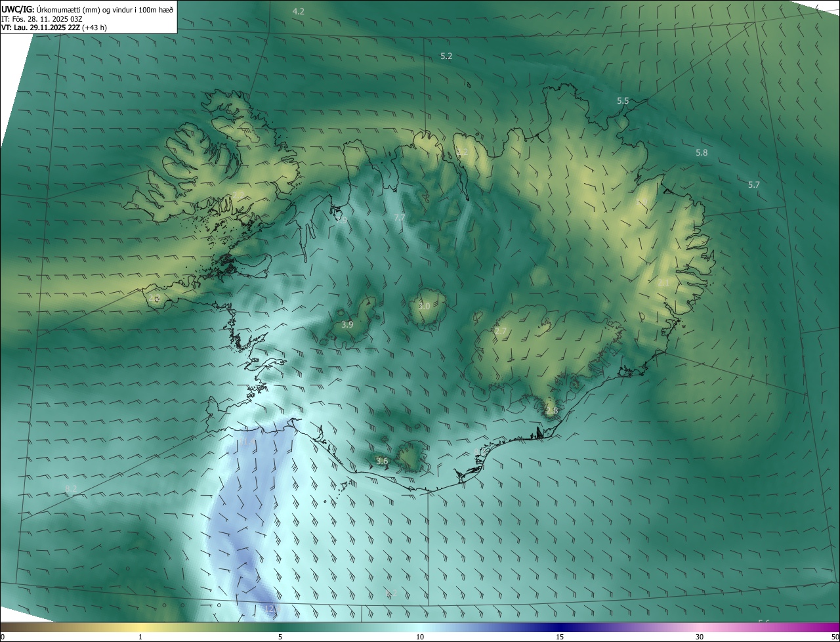Select the 7.7 value label in north Iceland
Viewport: 840px width, 642px height.
point(400,217)
